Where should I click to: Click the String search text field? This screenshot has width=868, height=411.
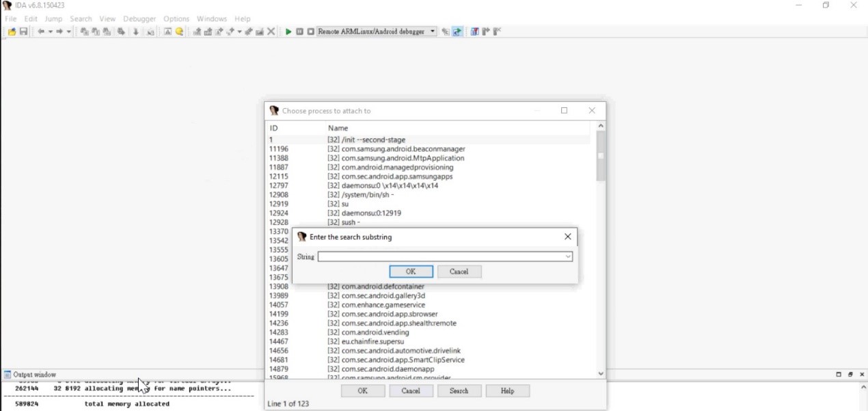pyautogui.click(x=441, y=257)
